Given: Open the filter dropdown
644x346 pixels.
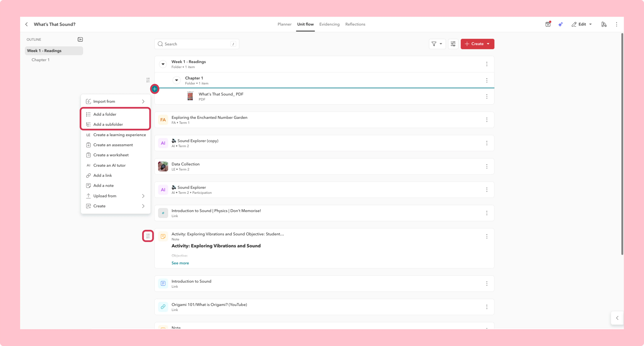Looking at the screenshot, I should coord(437,44).
